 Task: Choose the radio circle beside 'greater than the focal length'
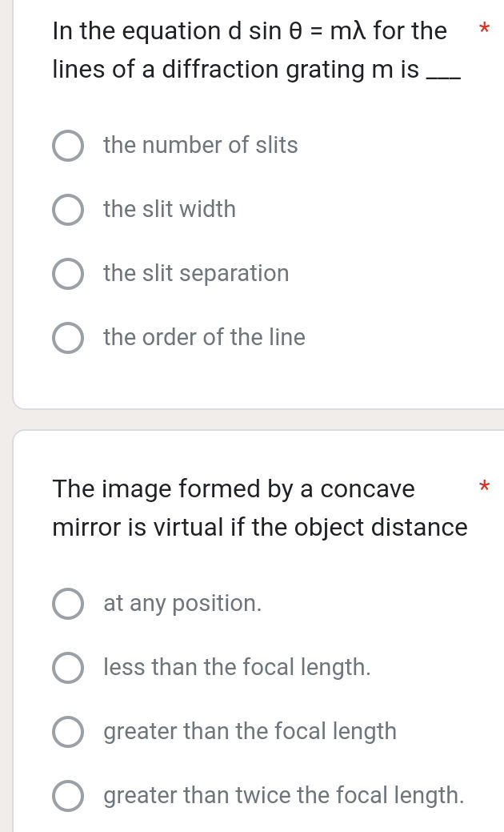point(68,732)
